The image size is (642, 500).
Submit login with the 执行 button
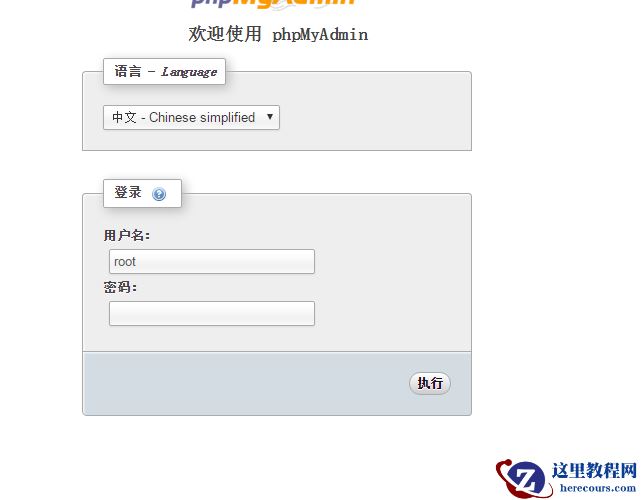click(430, 383)
